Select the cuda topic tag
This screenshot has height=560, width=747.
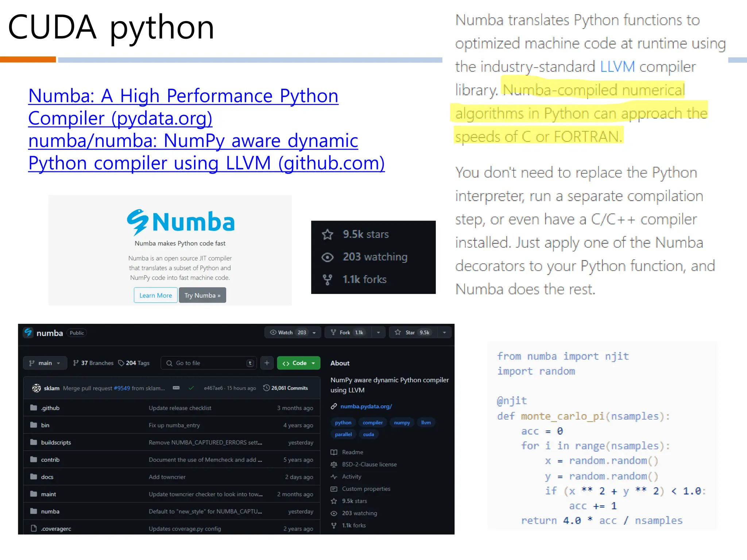pos(368,434)
